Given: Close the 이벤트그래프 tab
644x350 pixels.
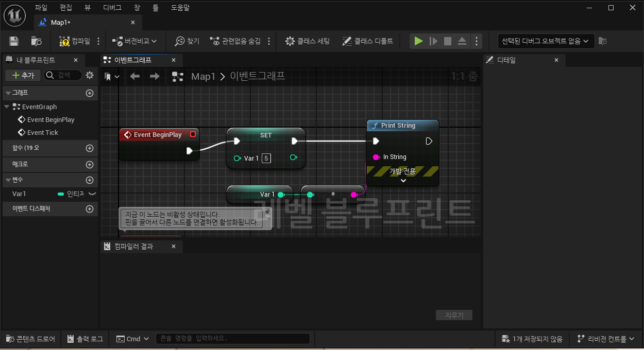Looking at the screenshot, I should [174, 60].
